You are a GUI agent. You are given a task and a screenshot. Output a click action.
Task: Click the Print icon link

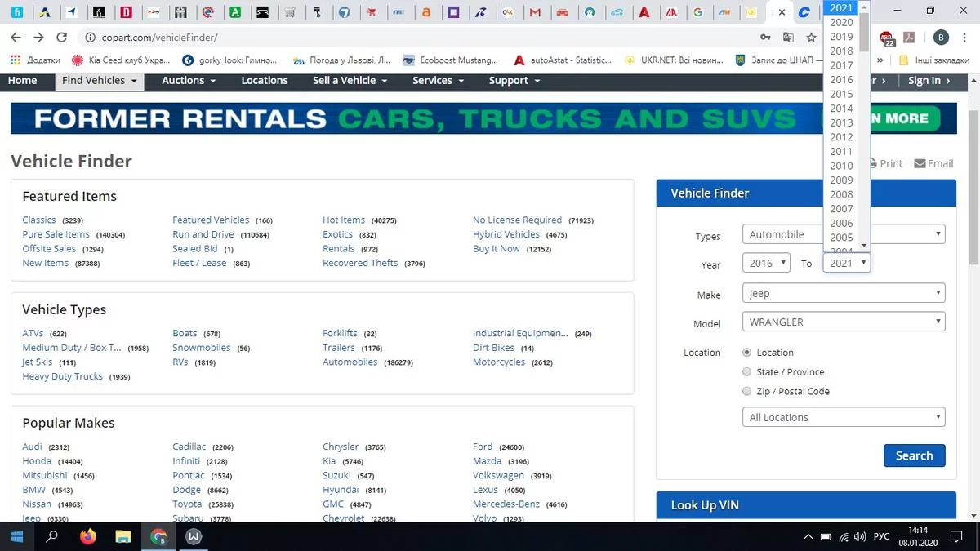coord(885,163)
